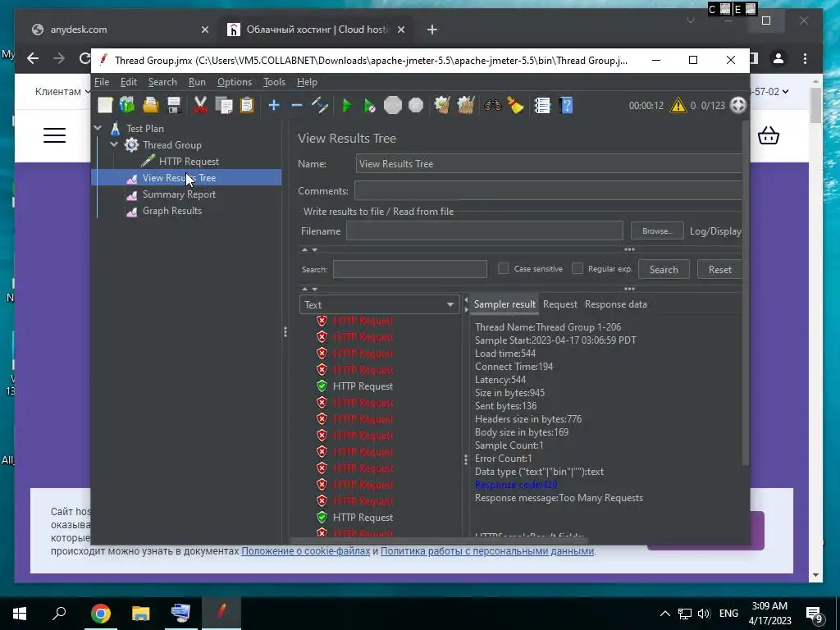Open Положение о cookie-файлах link
This screenshot has height=630, width=840.
pyautogui.click(x=306, y=551)
